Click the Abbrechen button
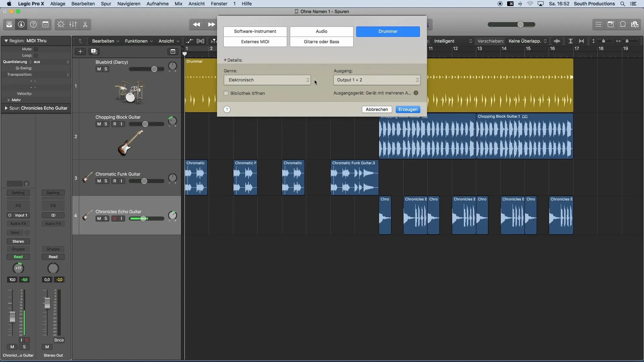 [377, 110]
